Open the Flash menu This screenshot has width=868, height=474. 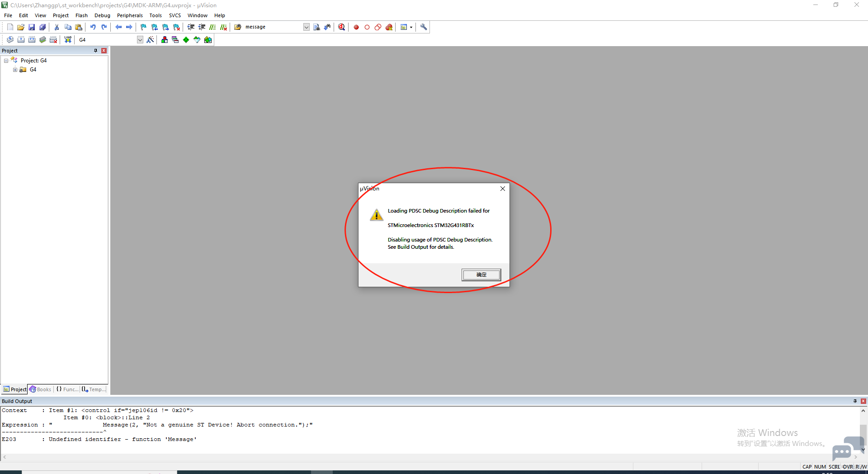tap(81, 15)
